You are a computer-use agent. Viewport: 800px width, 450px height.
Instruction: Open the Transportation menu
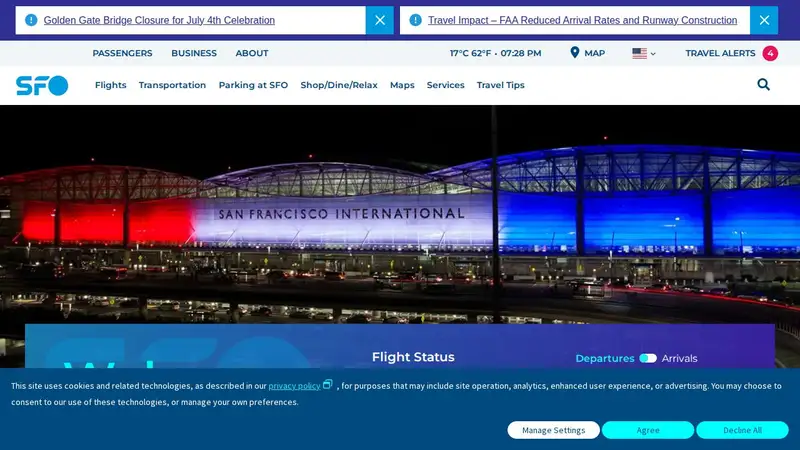172,85
